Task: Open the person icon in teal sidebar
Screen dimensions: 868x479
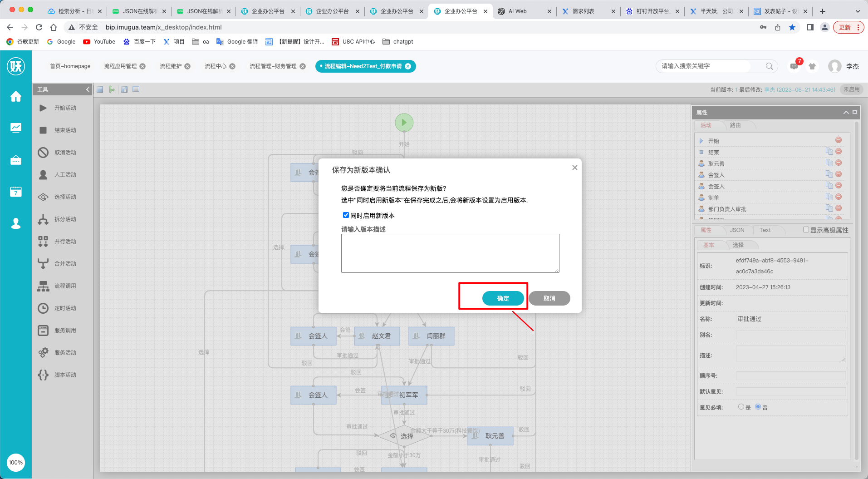Action: pyautogui.click(x=16, y=223)
